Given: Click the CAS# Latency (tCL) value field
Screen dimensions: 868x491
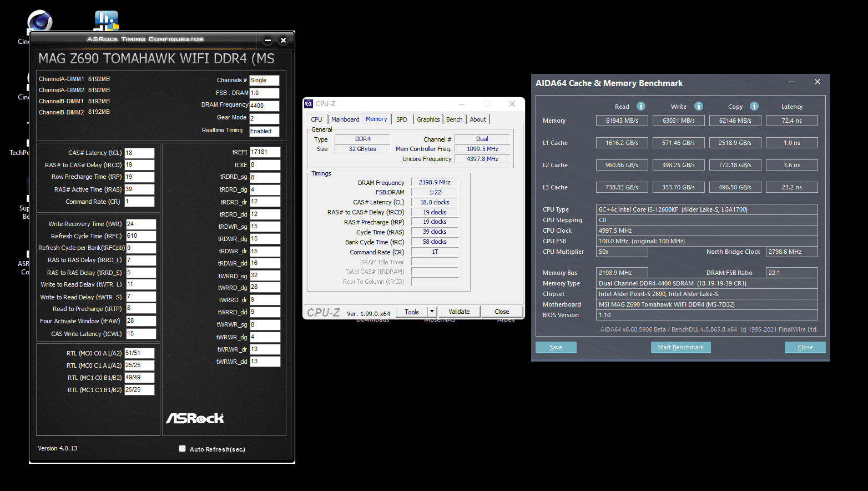Looking at the screenshot, I should (139, 153).
